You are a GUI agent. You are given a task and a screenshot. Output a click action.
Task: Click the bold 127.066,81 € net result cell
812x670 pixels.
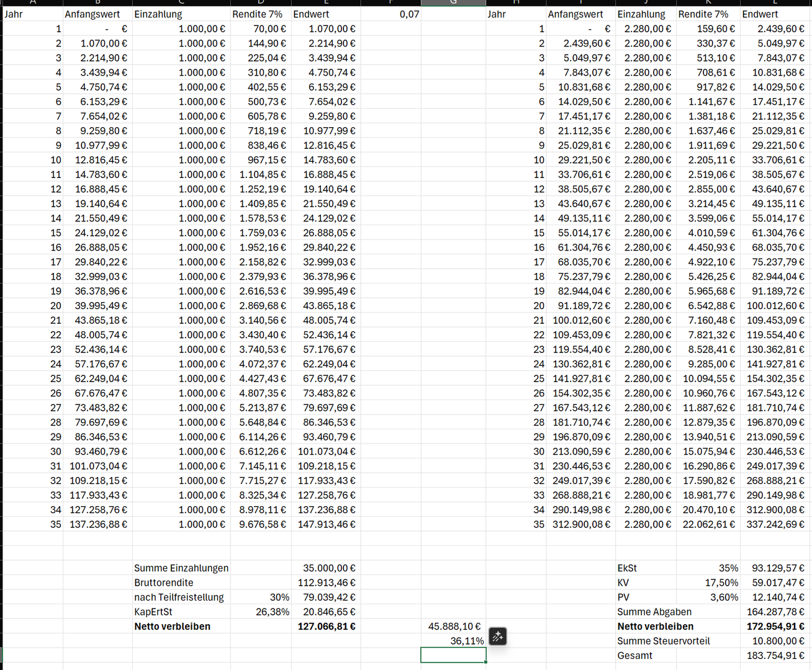[x=326, y=627]
